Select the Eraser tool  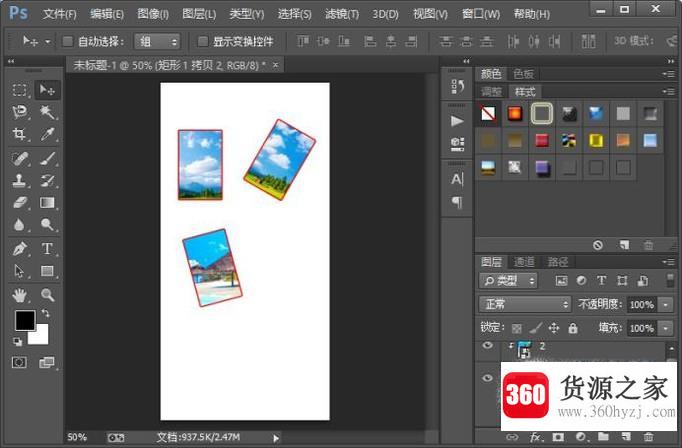(19, 203)
